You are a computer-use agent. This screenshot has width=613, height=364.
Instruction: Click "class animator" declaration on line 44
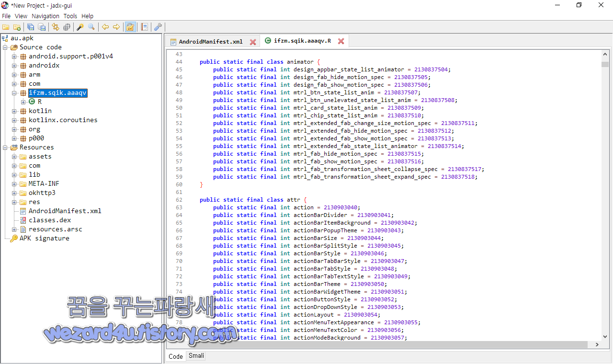coord(290,62)
